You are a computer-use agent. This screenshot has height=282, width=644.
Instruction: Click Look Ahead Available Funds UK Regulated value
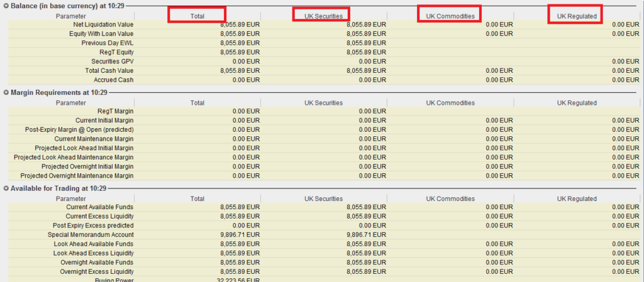pos(626,244)
